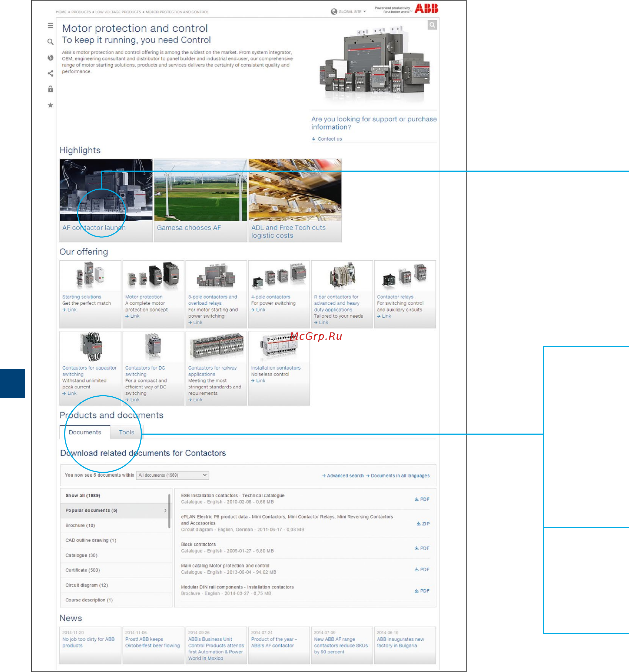
Task: Click Link under Contactors for DC switching
Action: pos(132,400)
